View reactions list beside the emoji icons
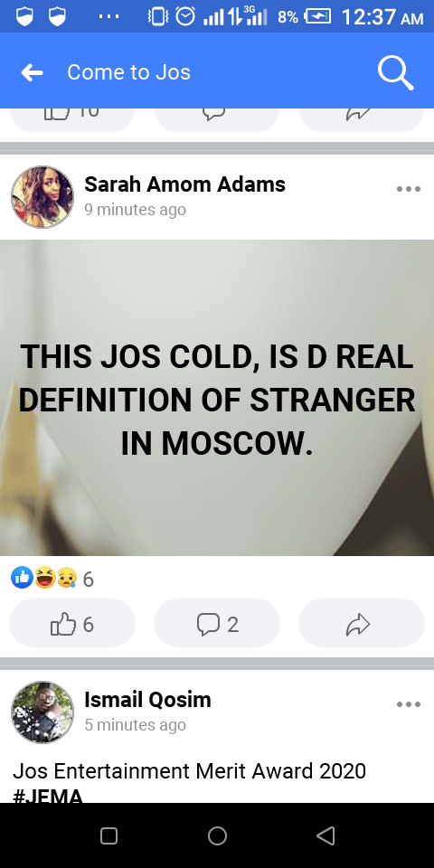The height and width of the screenshot is (868, 434). tap(52, 579)
